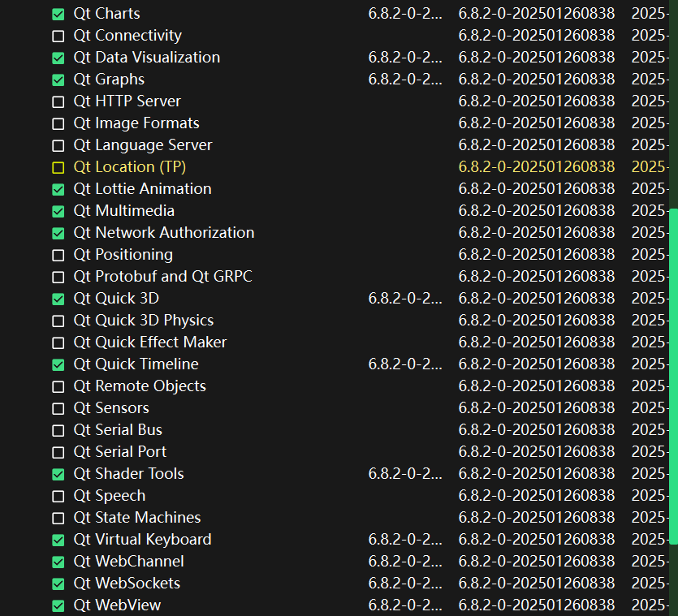
Task: Check the Qt Quick Effect Maker checkbox
Action: (x=58, y=343)
